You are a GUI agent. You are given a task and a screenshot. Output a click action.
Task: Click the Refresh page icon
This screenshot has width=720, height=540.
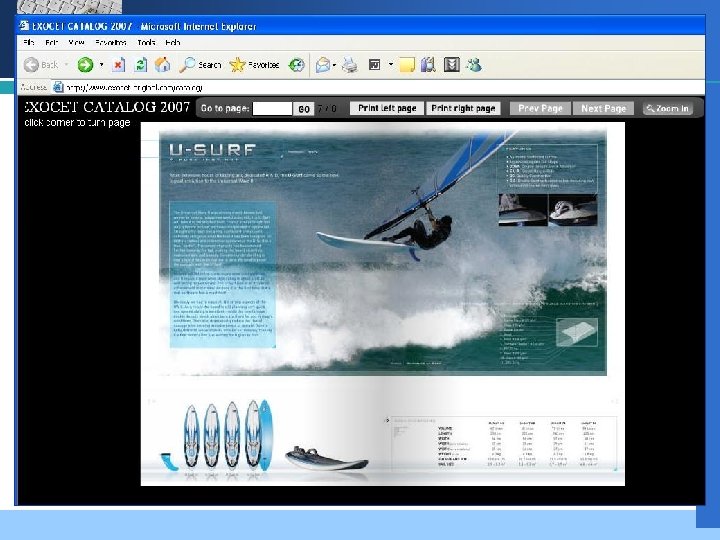[x=141, y=65]
